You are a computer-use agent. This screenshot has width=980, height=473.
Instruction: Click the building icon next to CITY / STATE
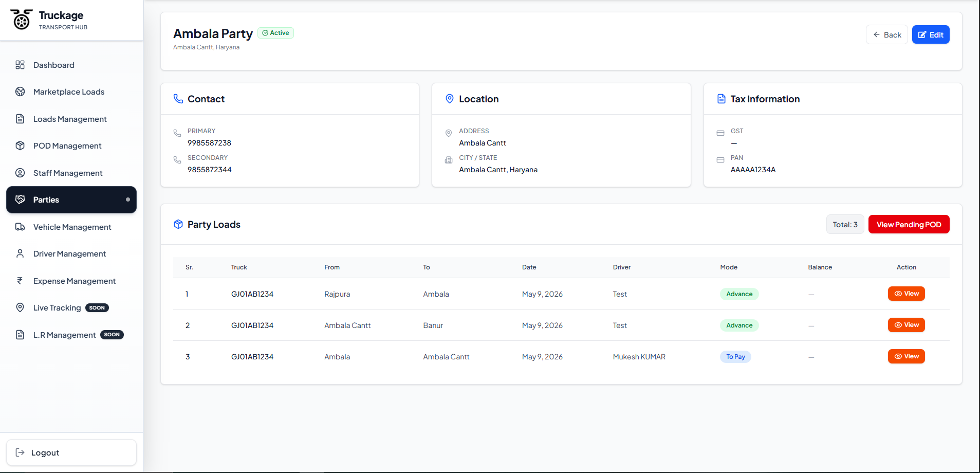pos(449,160)
